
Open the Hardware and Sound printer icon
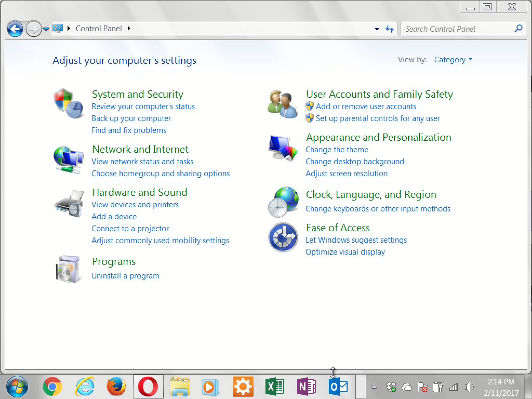pyautogui.click(x=69, y=204)
